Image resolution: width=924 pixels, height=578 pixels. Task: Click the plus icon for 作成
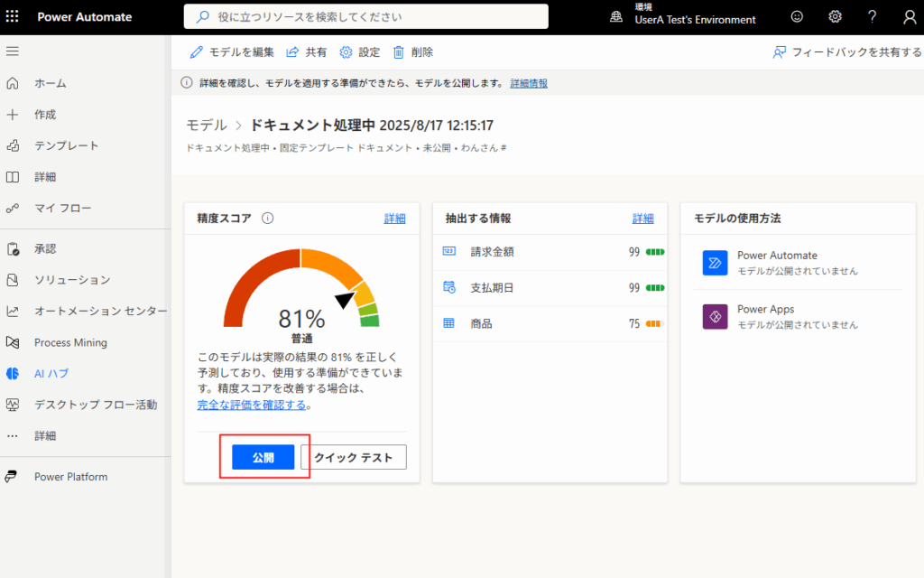13,115
